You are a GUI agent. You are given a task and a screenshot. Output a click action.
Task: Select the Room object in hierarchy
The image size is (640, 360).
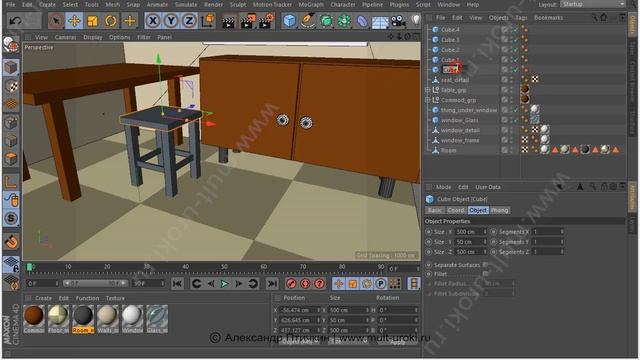pyautogui.click(x=448, y=150)
